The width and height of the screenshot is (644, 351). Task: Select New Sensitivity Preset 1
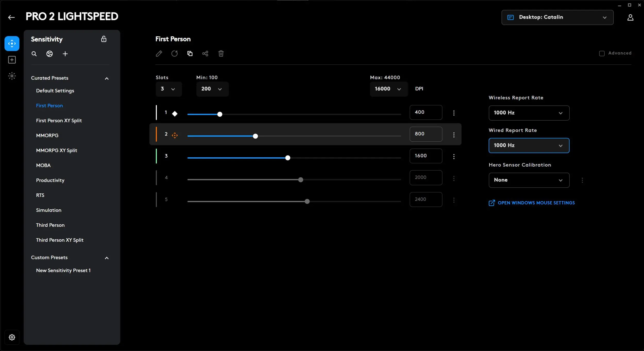(x=63, y=270)
